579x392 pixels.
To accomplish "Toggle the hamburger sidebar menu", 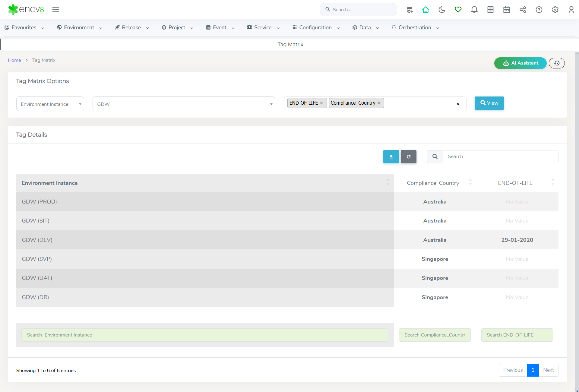I will point(55,10).
